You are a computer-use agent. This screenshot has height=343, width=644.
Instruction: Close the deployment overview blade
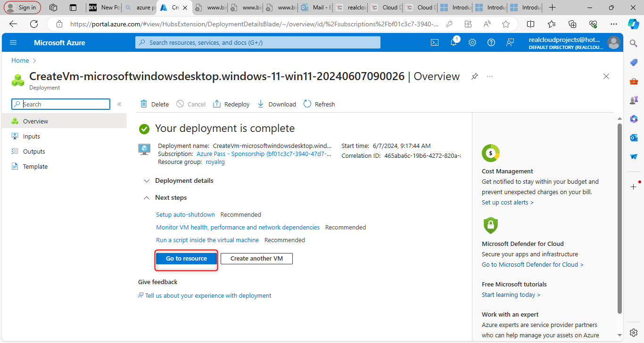[x=606, y=76]
